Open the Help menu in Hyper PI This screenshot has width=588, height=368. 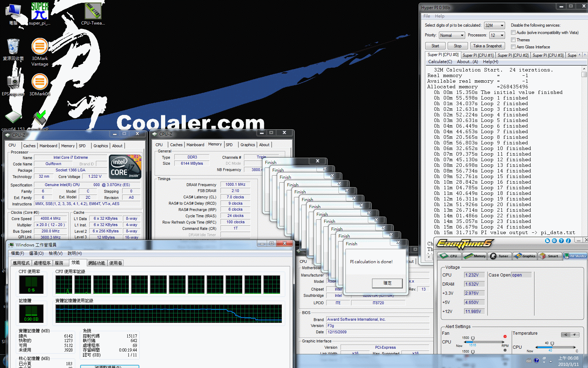[440, 16]
